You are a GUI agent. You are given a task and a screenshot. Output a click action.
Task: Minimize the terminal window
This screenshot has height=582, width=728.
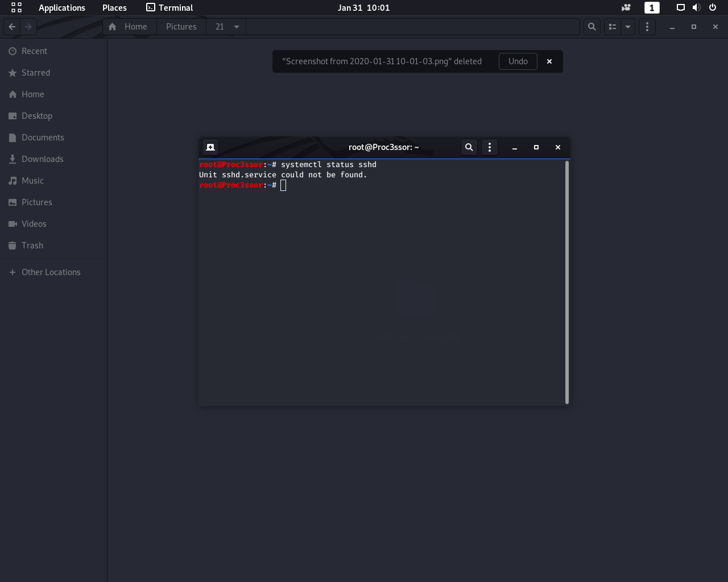515,147
